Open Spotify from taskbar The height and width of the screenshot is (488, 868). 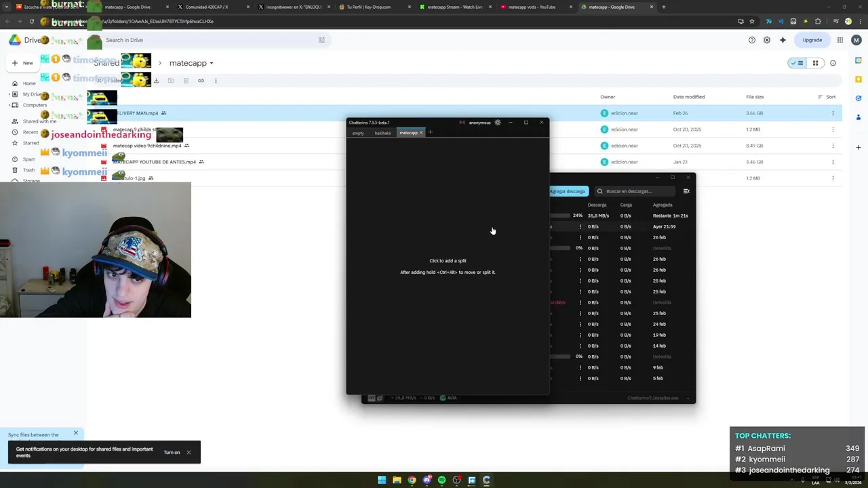pos(441,480)
